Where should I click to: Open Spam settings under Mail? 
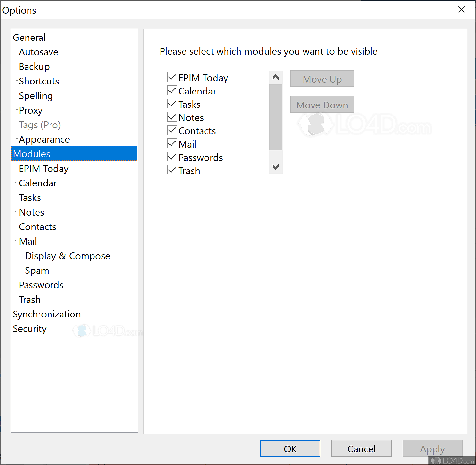pyautogui.click(x=37, y=271)
